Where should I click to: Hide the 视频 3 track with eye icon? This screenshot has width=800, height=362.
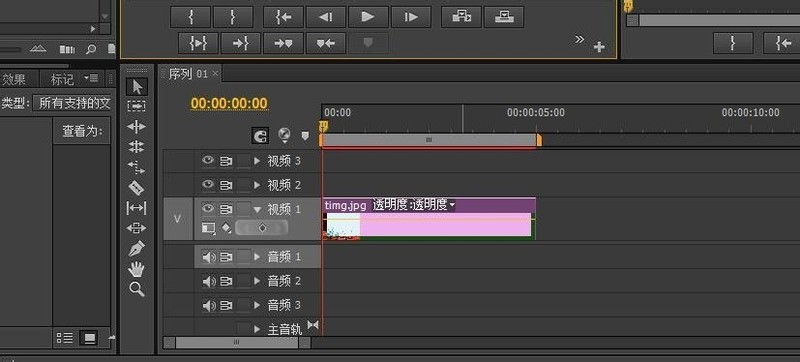pyautogui.click(x=208, y=161)
